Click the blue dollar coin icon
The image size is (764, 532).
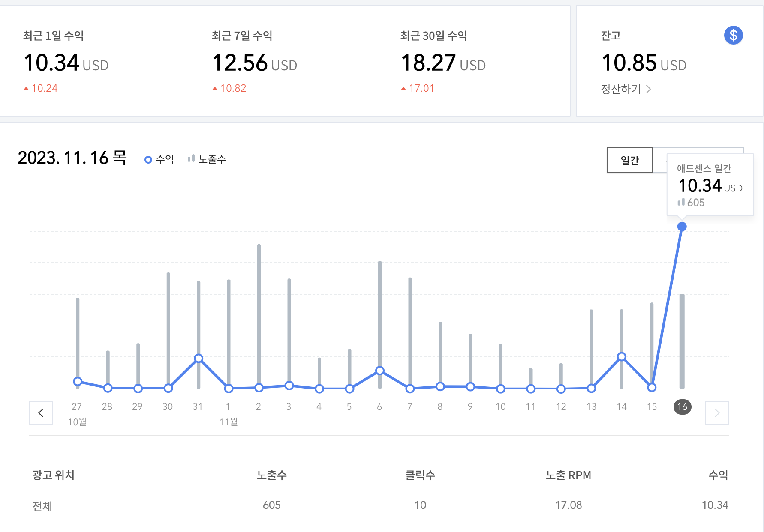[x=733, y=35]
